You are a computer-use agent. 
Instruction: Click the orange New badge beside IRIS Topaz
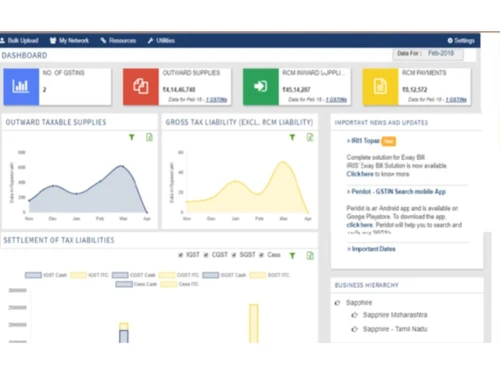point(389,141)
